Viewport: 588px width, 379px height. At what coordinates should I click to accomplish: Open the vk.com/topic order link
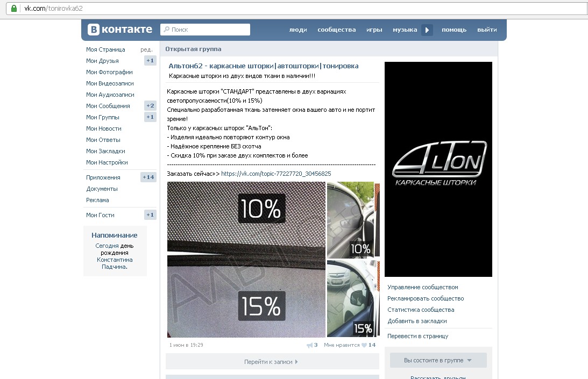coord(276,174)
